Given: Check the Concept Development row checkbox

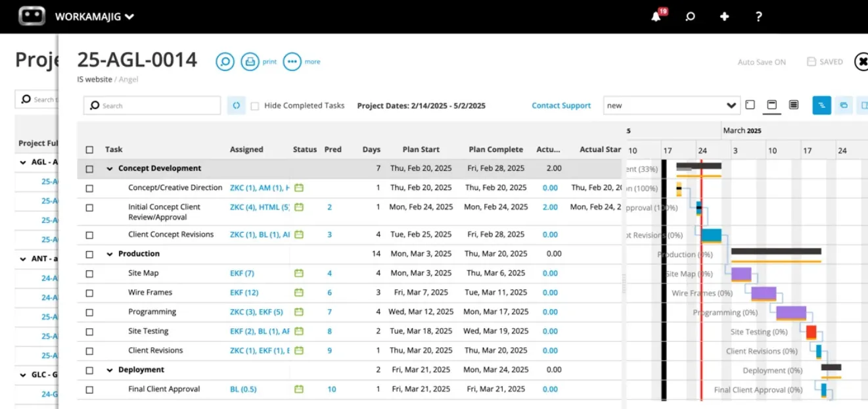Looking at the screenshot, I should point(89,169).
